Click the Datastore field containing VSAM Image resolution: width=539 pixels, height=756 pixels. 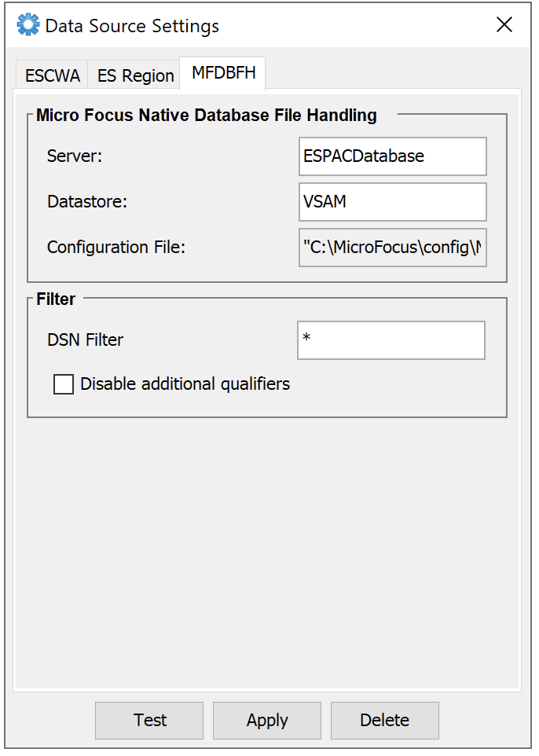click(392, 202)
